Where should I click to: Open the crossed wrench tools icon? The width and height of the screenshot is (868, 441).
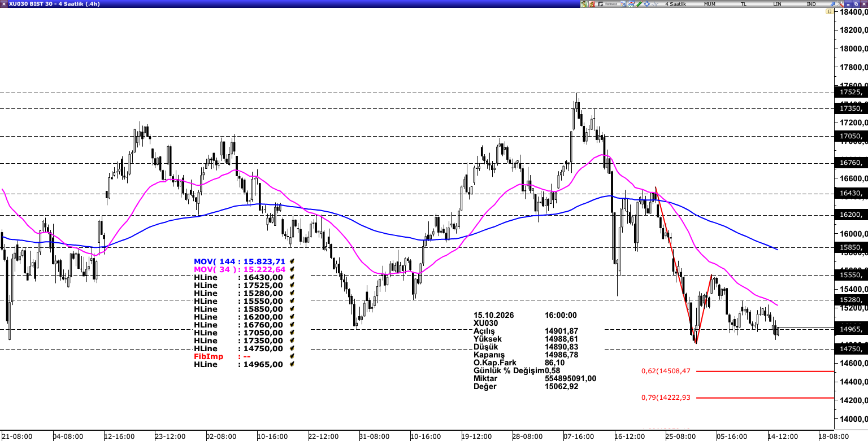[840, 4]
